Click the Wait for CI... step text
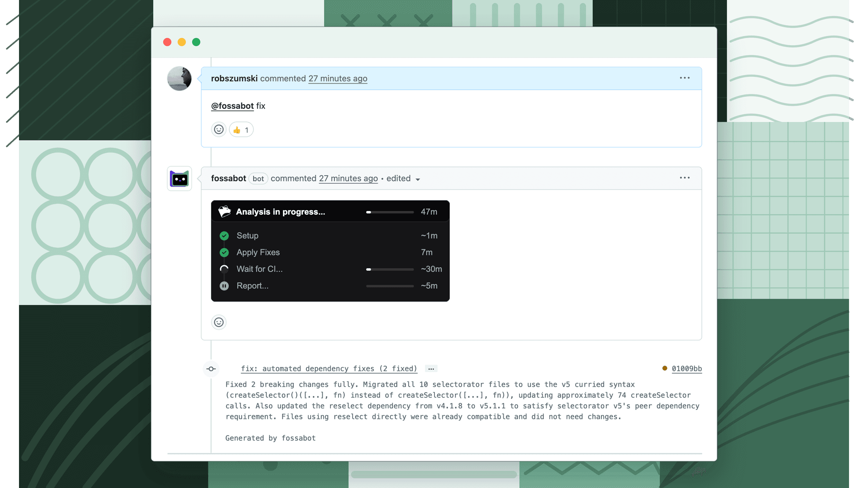868x488 pixels. 259,269
